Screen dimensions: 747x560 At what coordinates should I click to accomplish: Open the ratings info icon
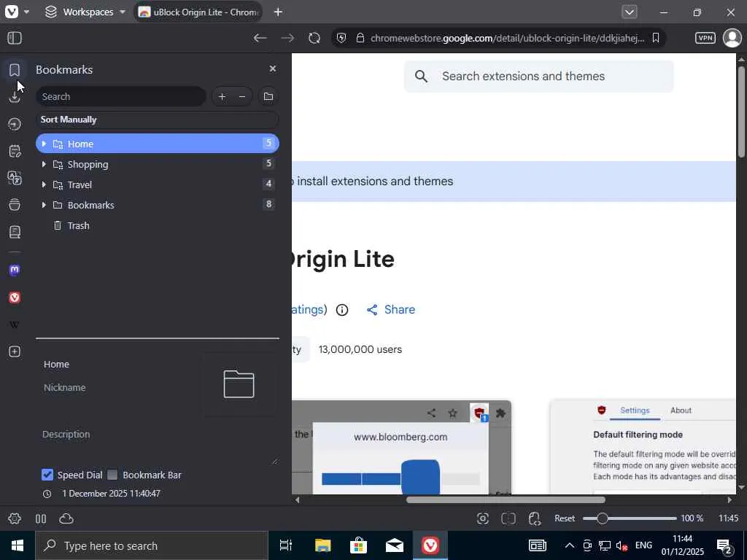pos(342,310)
